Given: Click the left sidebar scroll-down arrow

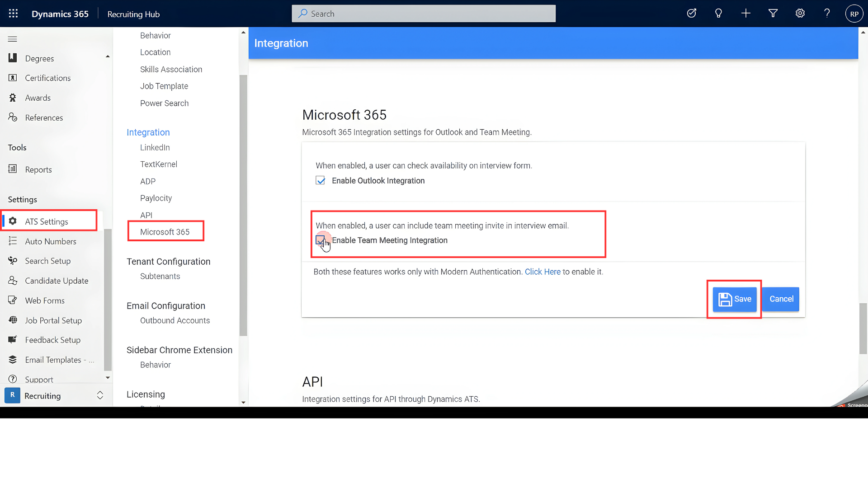Looking at the screenshot, I should coord(108,378).
